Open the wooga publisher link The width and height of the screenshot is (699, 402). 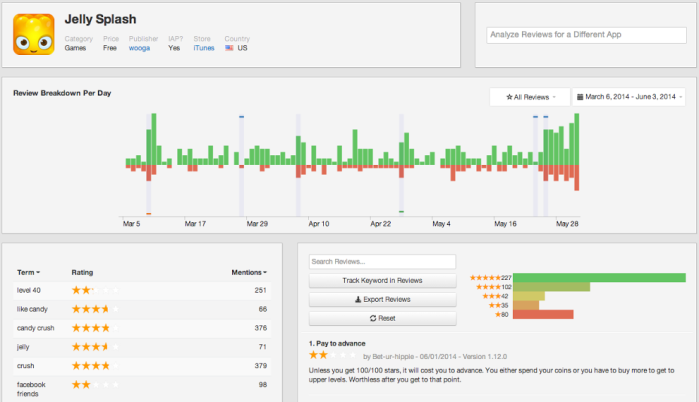[x=140, y=48]
